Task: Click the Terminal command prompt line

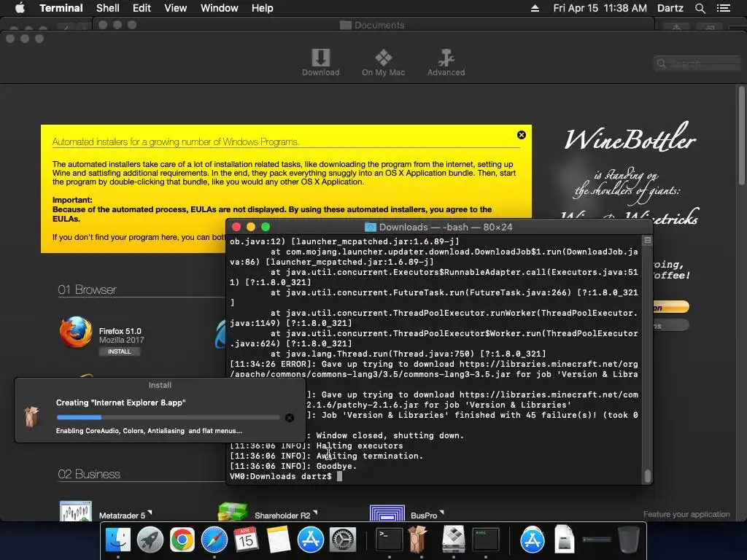Action: coord(286,476)
